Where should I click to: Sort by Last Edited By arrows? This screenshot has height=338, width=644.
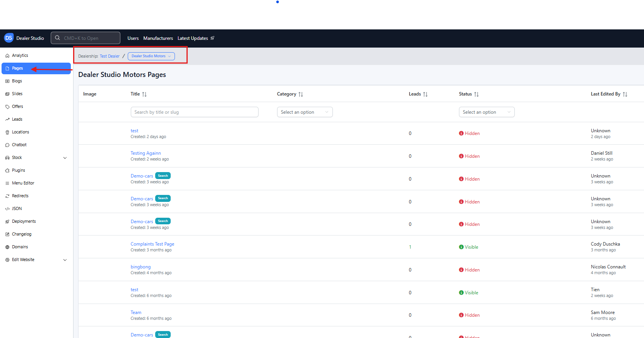click(x=625, y=94)
